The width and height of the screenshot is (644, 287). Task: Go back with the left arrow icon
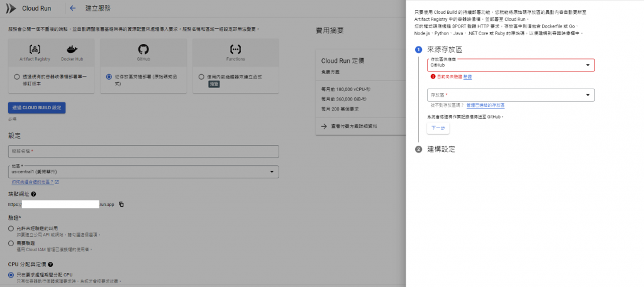pyautogui.click(x=73, y=8)
